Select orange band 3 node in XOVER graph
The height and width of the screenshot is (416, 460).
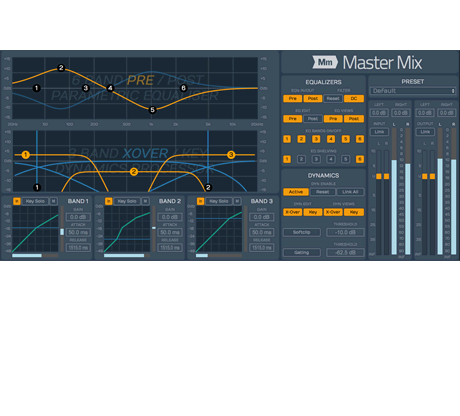[231, 155]
